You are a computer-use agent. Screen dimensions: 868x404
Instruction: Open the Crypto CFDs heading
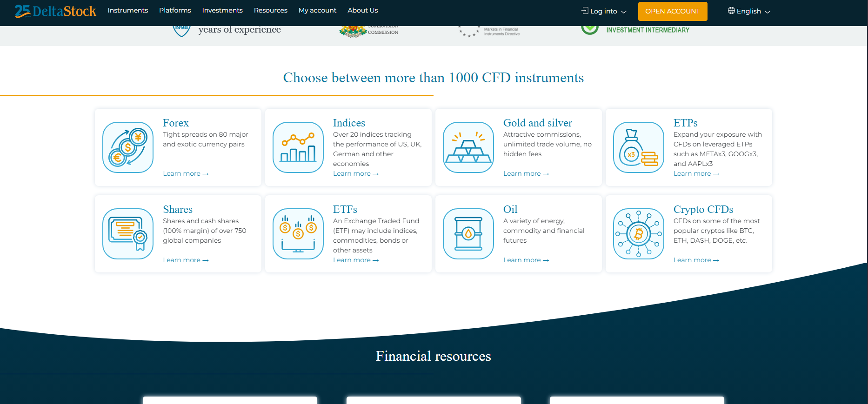(703, 209)
